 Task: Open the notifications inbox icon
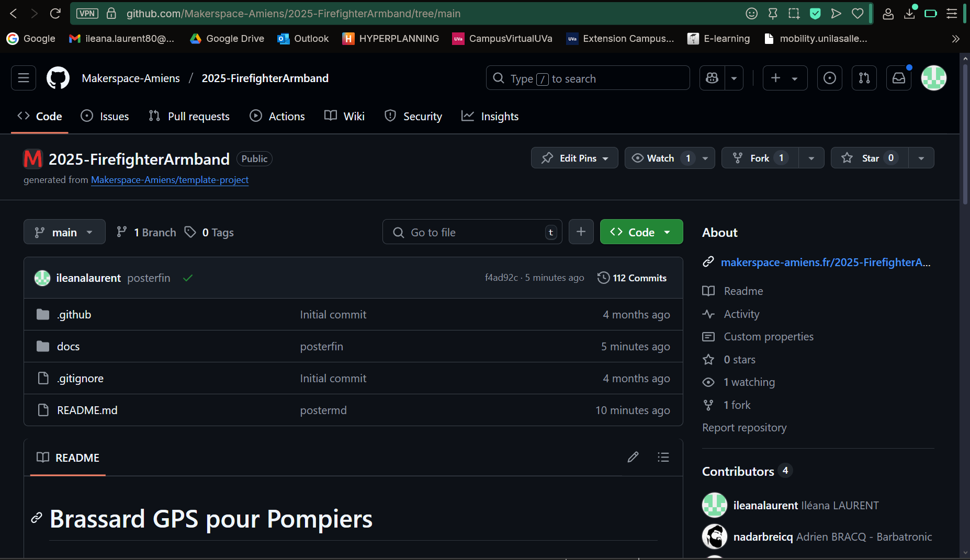click(898, 78)
